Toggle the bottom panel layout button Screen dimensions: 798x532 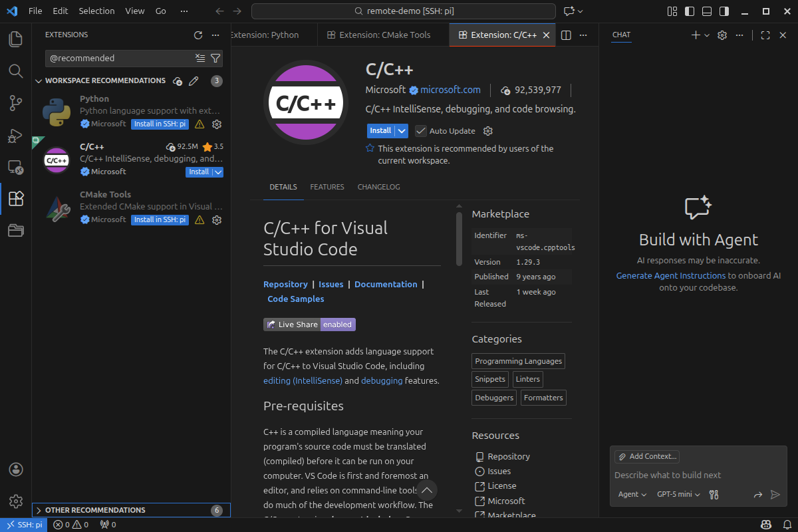pos(707,11)
